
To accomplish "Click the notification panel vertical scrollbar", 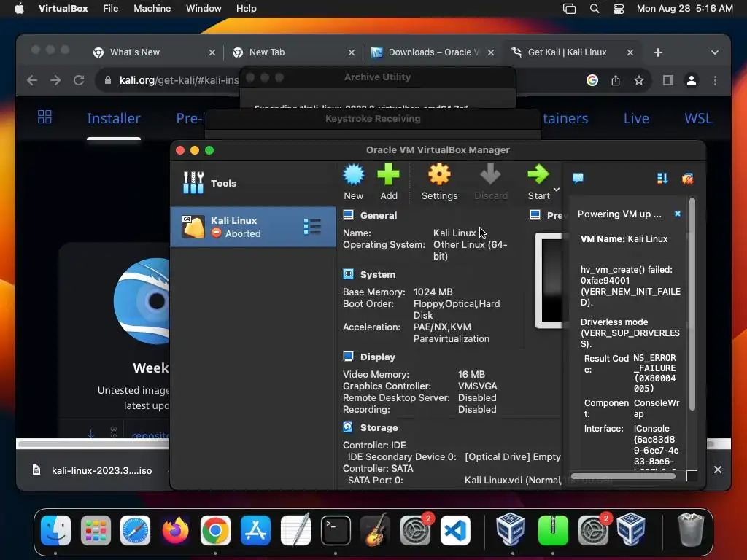I will (692, 305).
